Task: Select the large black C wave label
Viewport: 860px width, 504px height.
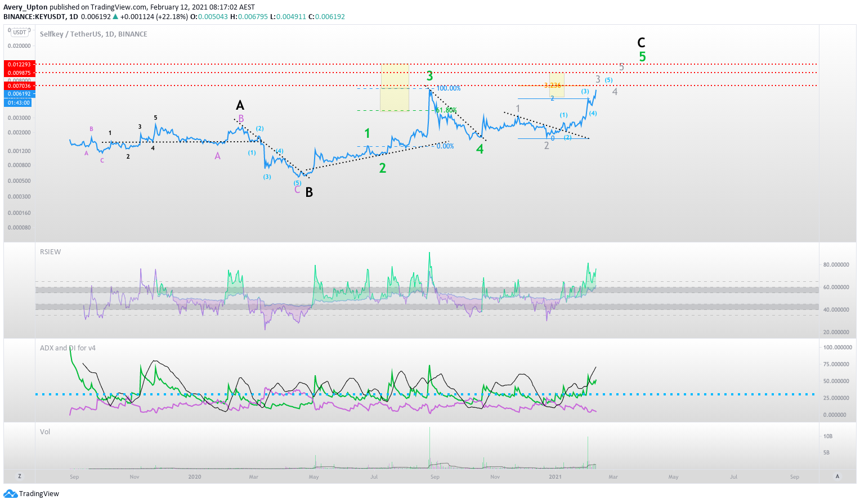Action: click(x=641, y=43)
